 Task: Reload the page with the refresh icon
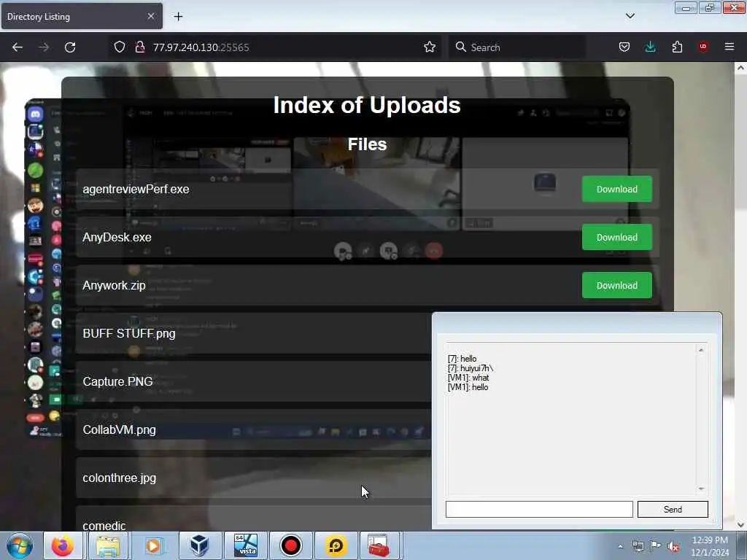pyautogui.click(x=70, y=47)
